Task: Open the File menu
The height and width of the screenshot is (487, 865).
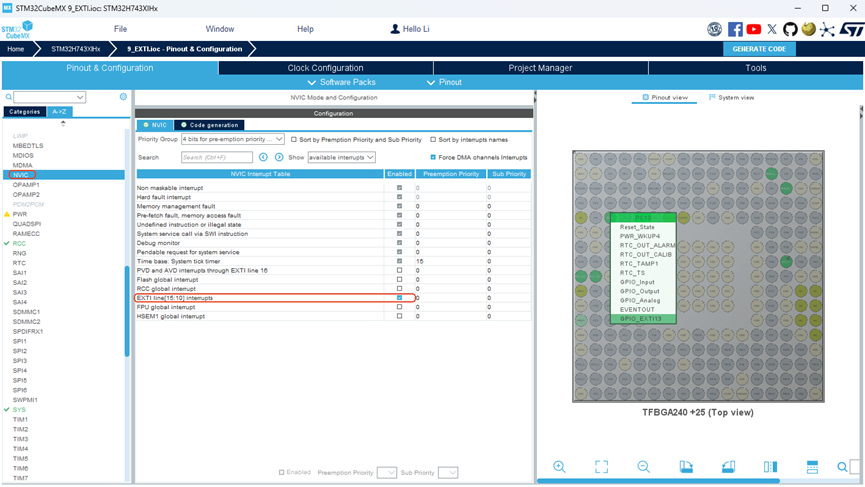Action: [x=120, y=29]
